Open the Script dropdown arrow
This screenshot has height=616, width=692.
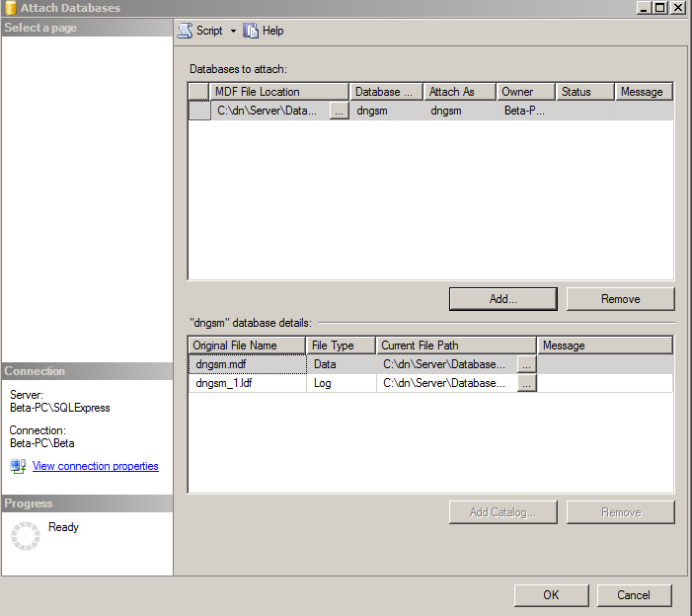[233, 31]
